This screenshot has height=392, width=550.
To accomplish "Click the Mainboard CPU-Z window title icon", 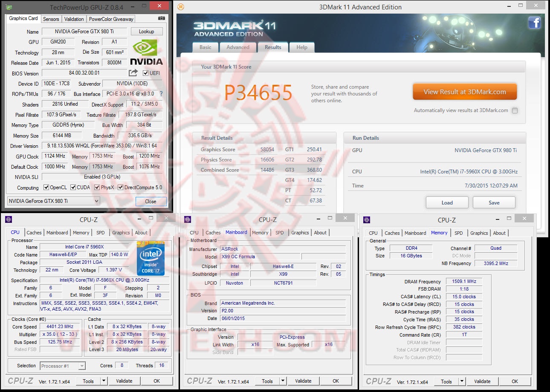I will pyautogui.click(x=188, y=219).
